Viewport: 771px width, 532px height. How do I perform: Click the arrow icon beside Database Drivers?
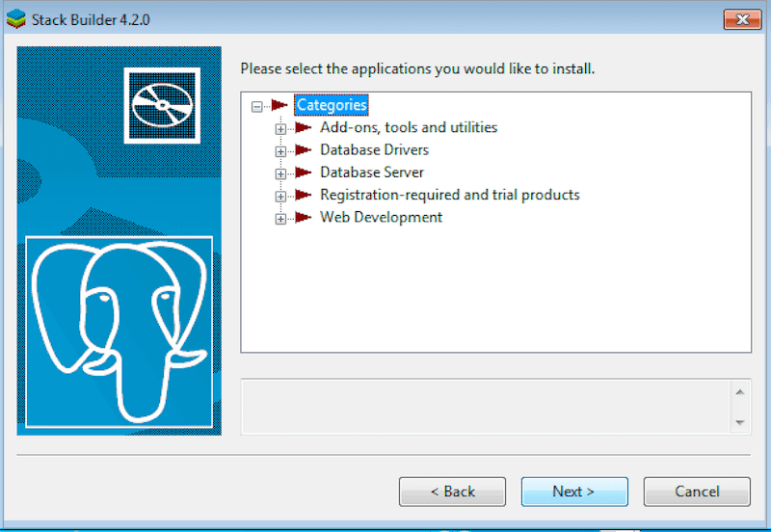[304, 149]
